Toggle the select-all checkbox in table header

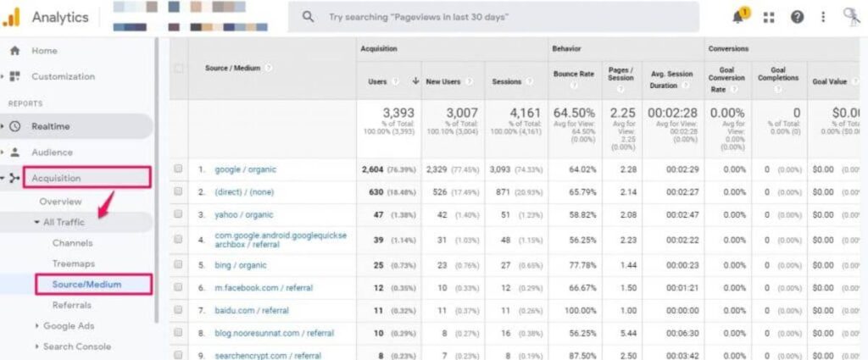(178, 69)
